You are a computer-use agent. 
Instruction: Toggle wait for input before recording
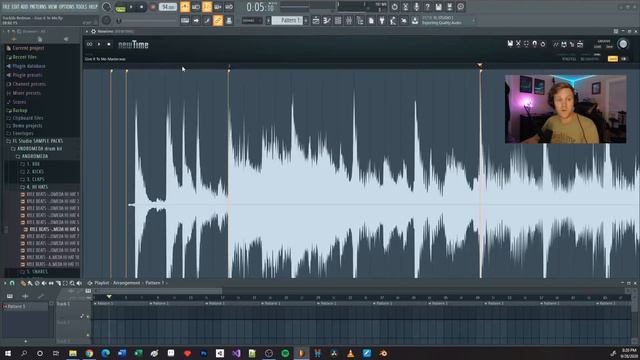196,7
